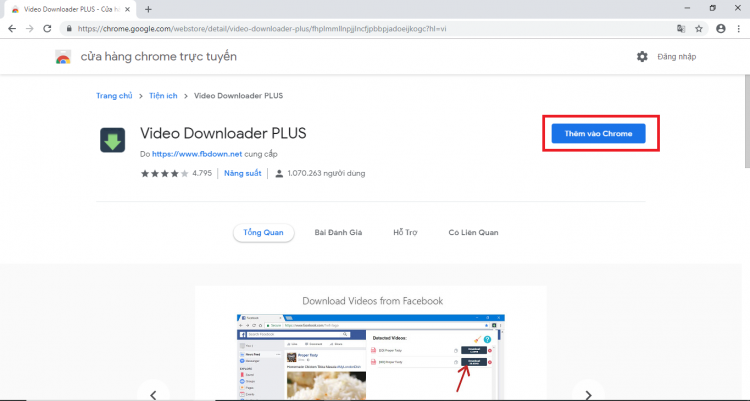Reload the page with refresh icon

(47, 29)
